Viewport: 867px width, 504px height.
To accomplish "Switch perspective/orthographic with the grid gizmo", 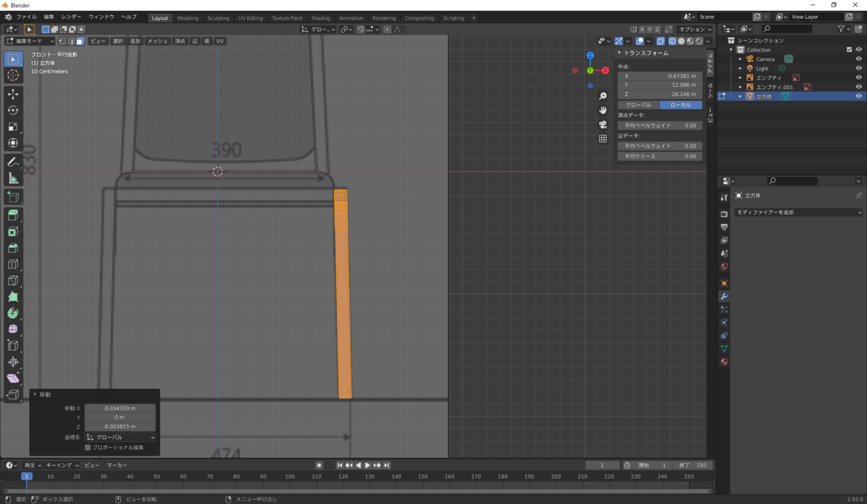I will click(x=603, y=139).
